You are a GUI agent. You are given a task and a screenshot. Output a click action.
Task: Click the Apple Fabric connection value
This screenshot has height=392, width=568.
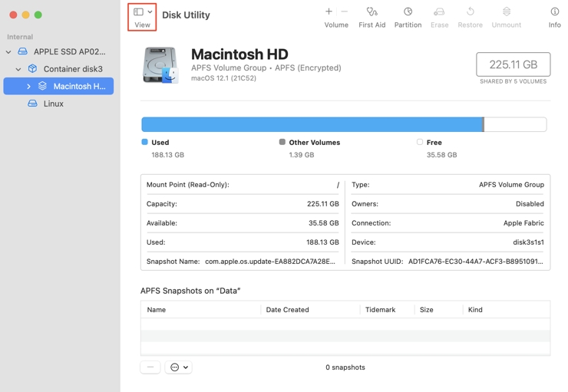click(x=523, y=223)
